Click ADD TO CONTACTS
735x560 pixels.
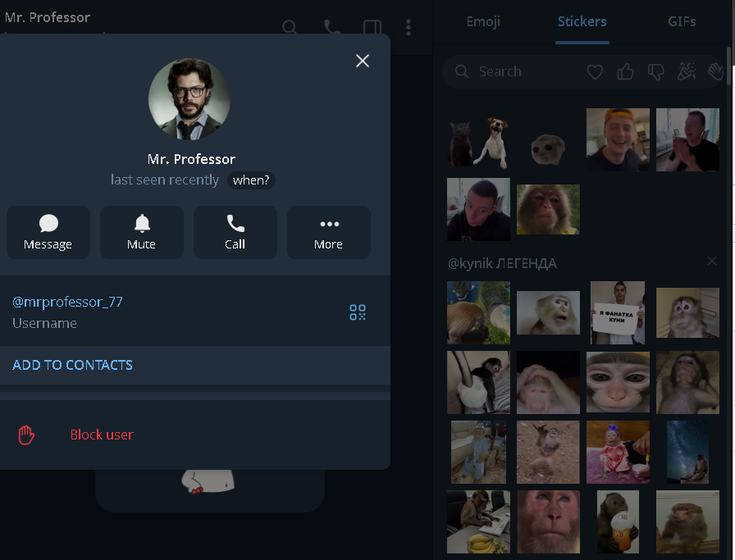pyautogui.click(x=72, y=365)
